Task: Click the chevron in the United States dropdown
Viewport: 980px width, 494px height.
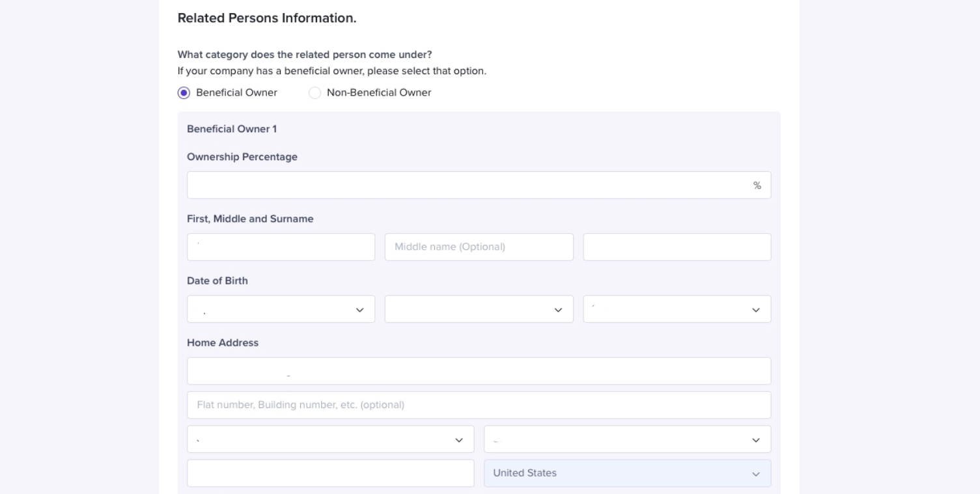Action: coord(755,474)
